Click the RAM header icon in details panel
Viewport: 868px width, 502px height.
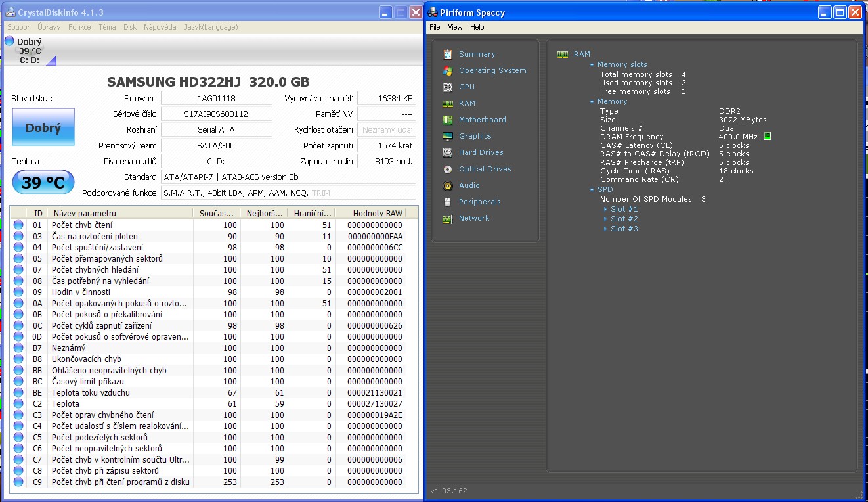(563, 54)
